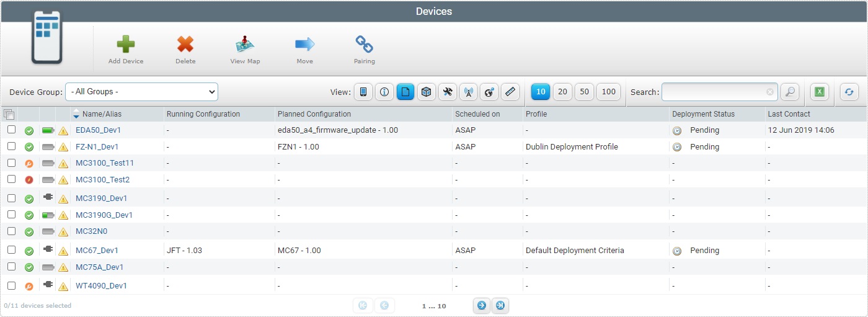
Task: Open the FZ-N1_Dev1 device link
Action: coord(97,147)
